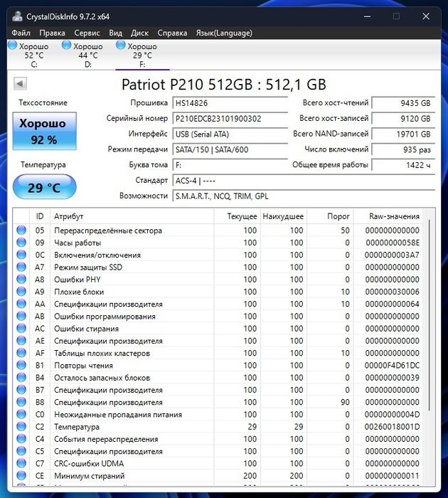Open the Вид menu
448x498 pixels.
[x=116, y=33]
